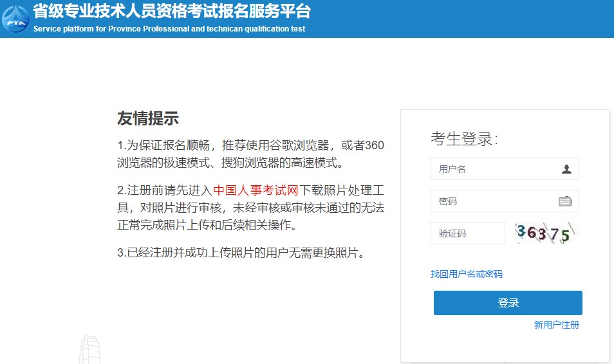Focus the 密码 input field

[x=492, y=201]
